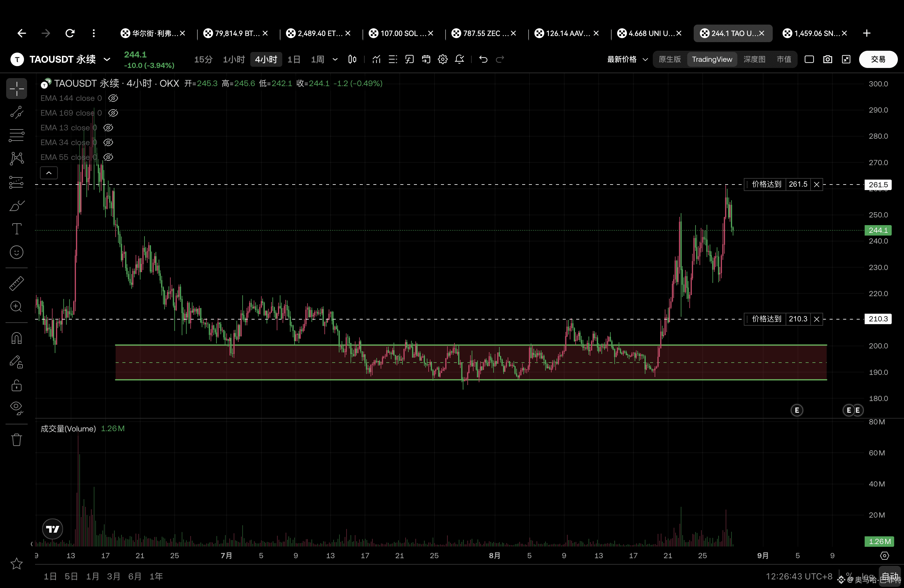Image resolution: width=904 pixels, height=588 pixels.
Task: Switch to 深度图 depth chart
Action: click(754, 59)
